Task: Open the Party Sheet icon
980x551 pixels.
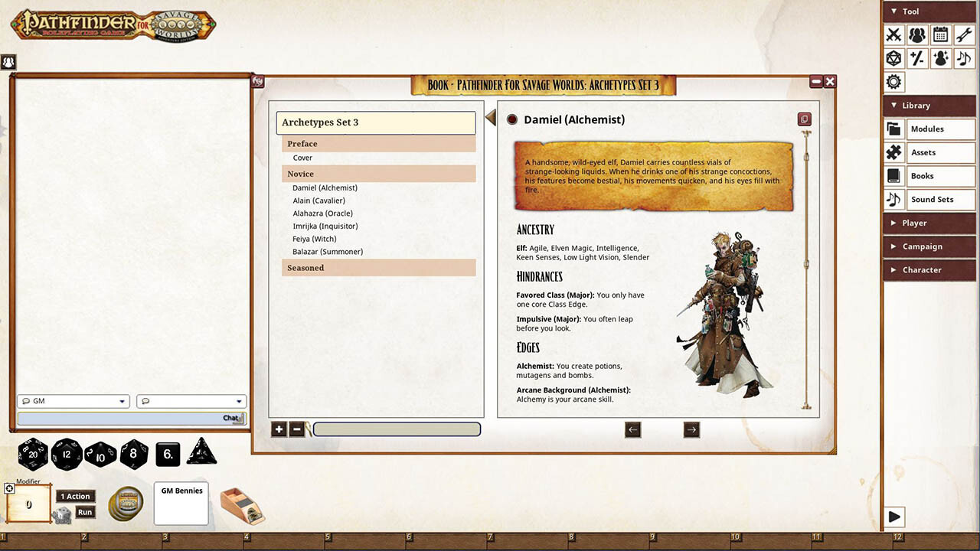Action: (916, 34)
